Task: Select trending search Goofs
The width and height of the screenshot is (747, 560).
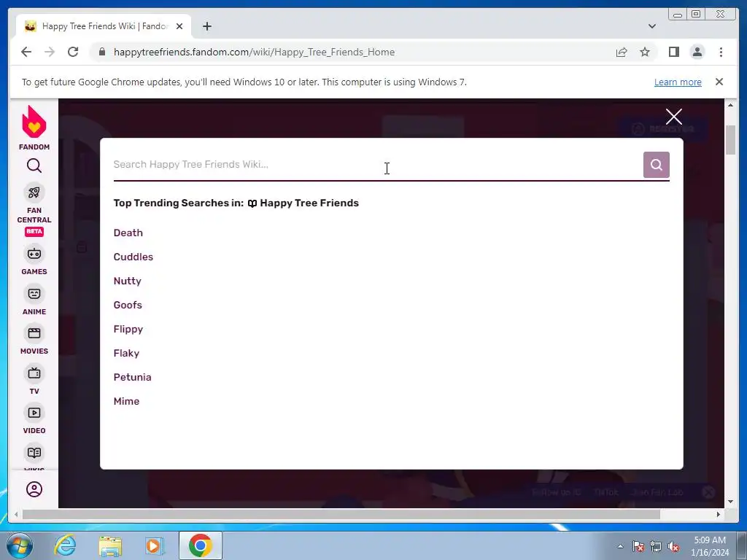Action: click(x=128, y=306)
